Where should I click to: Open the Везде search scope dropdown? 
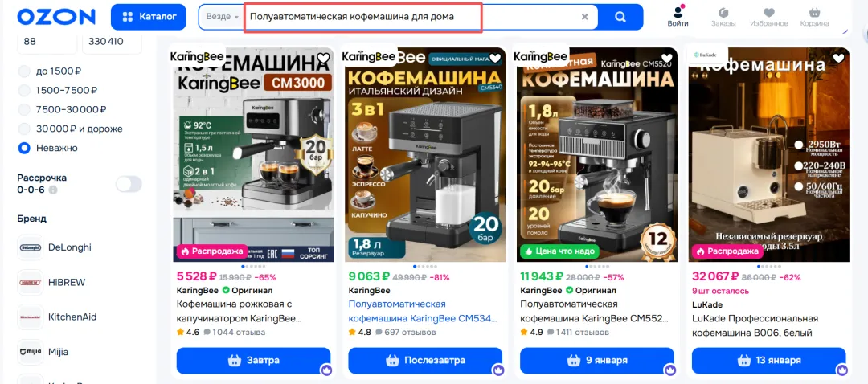223,17
